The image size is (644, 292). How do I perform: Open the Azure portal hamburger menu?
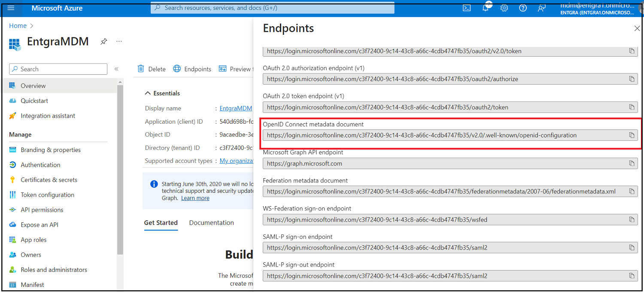pyautogui.click(x=11, y=8)
